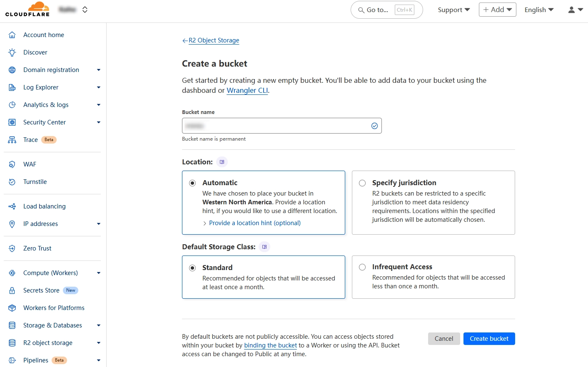Expand Provide a location hint option
The image size is (588, 367).
pyautogui.click(x=254, y=223)
